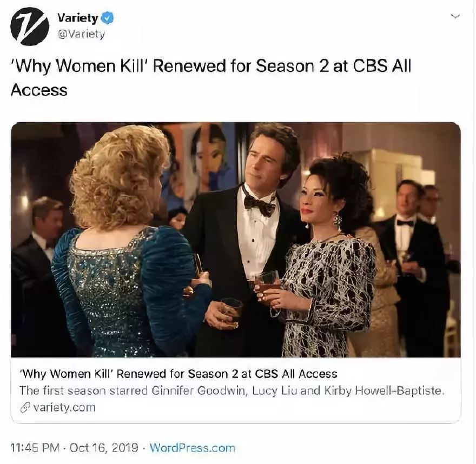Open the article preview photo
Viewport: 476px width, 464px height.
coord(236,240)
